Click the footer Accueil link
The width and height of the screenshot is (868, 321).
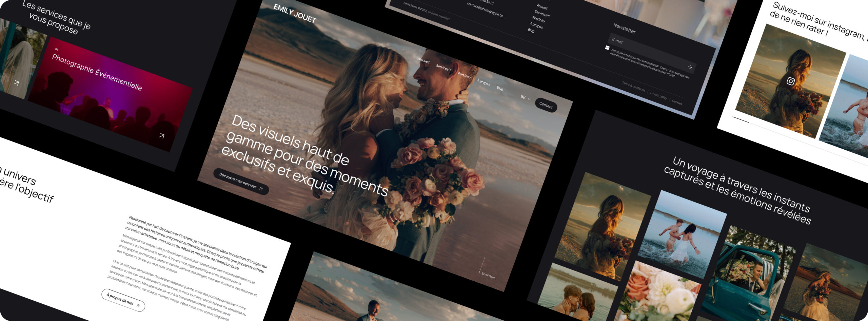pyautogui.click(x=542, y=7)
